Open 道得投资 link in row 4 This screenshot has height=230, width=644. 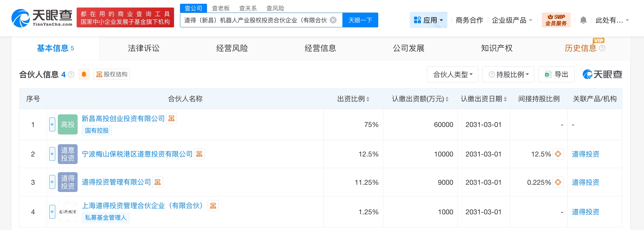point(585,212)
